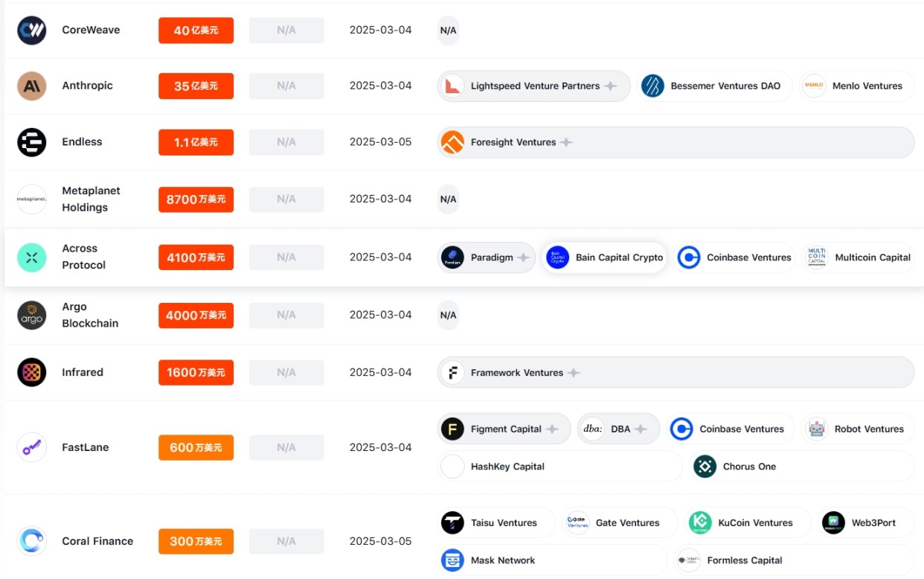The image size is (924, 579).
Task: Select the Across Protocol logo icon
Action: tap(32, 257)
